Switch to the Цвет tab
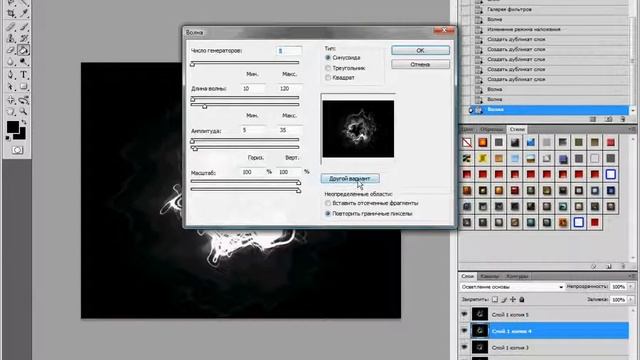This screenshot has width=640, height=360. [468, 129]
